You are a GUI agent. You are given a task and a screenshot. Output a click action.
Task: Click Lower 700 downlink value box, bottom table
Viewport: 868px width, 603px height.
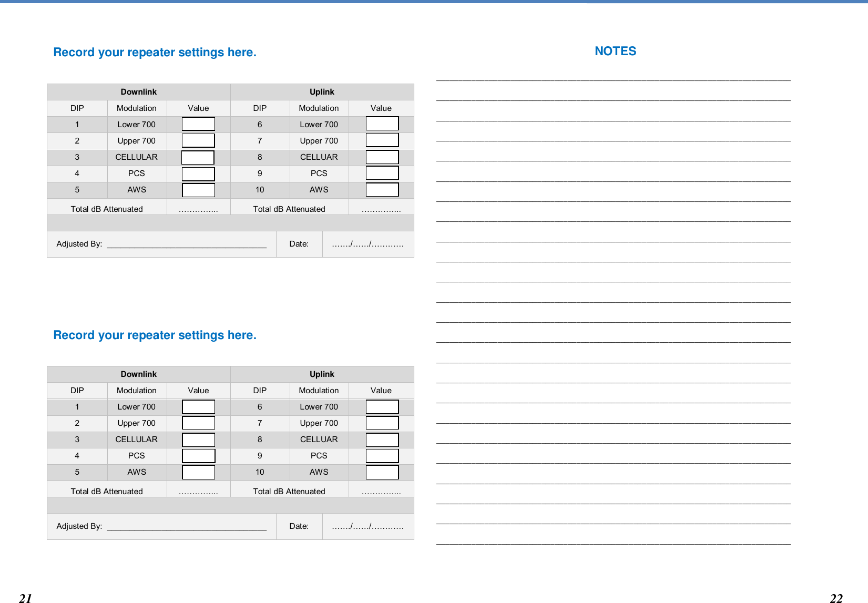click(198, 407)
